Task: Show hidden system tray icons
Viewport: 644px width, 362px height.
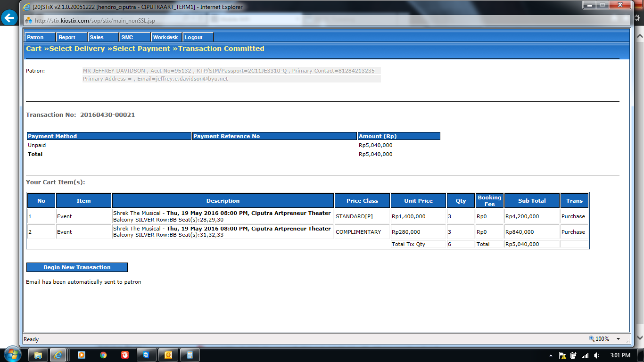Action: [x=551, y=355]
